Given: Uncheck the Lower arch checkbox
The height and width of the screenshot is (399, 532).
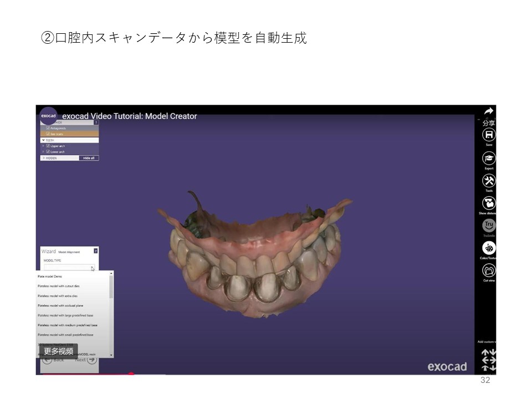Looking at the screenshot, I should click(48, 151).
